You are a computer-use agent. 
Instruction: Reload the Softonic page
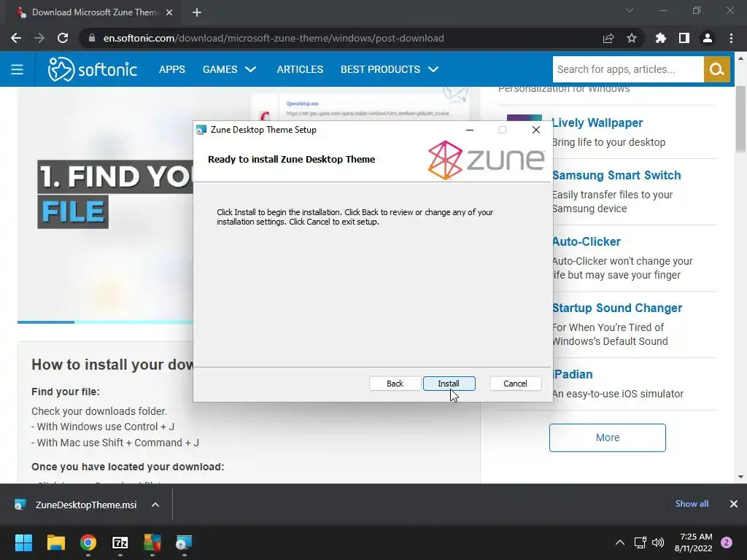pos(63,38)
